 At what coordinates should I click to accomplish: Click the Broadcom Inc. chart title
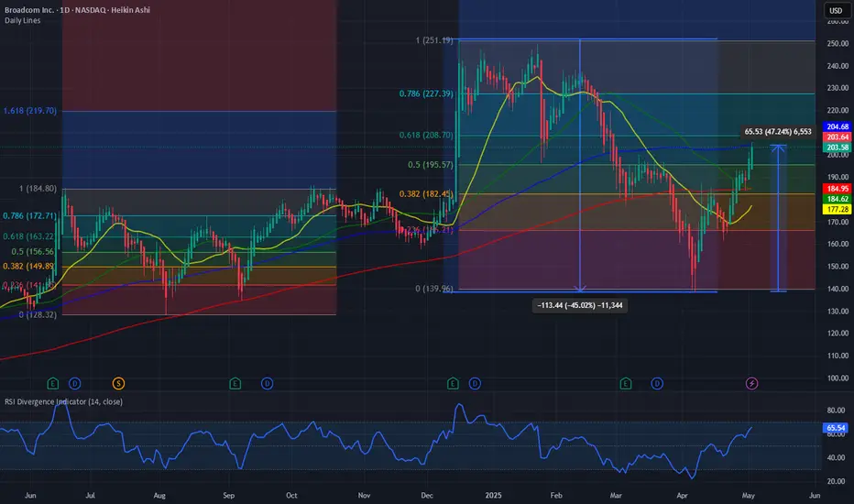77,10
